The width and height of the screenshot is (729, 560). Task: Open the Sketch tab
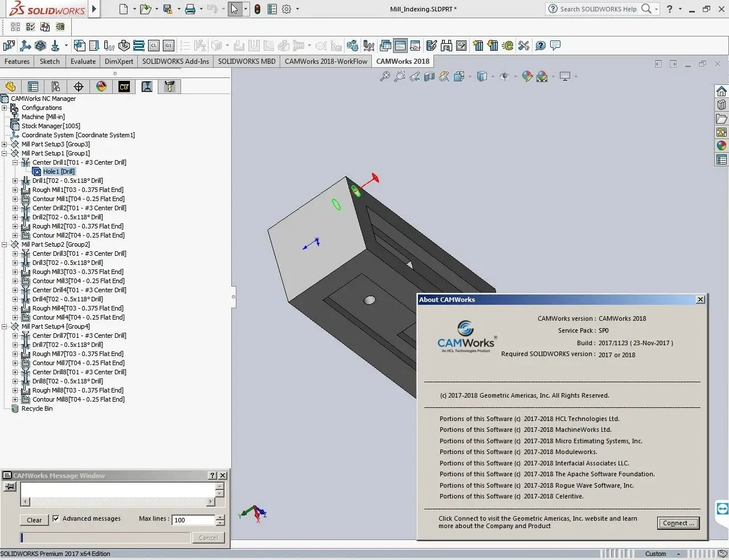pyautogui.click(x=50, y=62)
